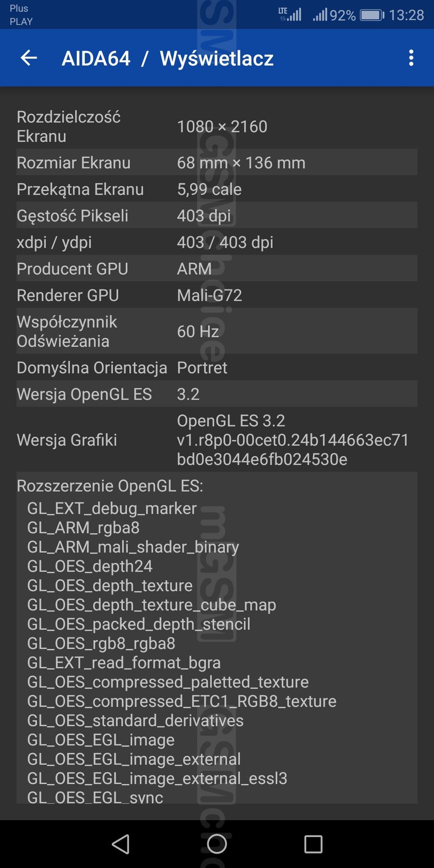434x868 pixels.
Task: Open the three-dot overflow menu
Action: (x=411, y=58)
